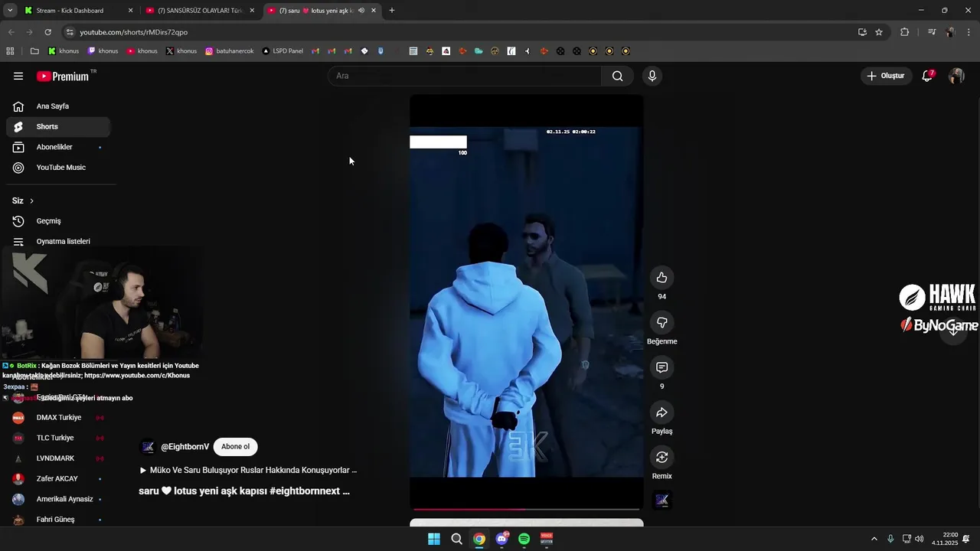The width and height of the screenshot is (980, 551).
Task: Open YouTube Music in the sidebar
Action: pyautogui.click(x=58, y=168)
